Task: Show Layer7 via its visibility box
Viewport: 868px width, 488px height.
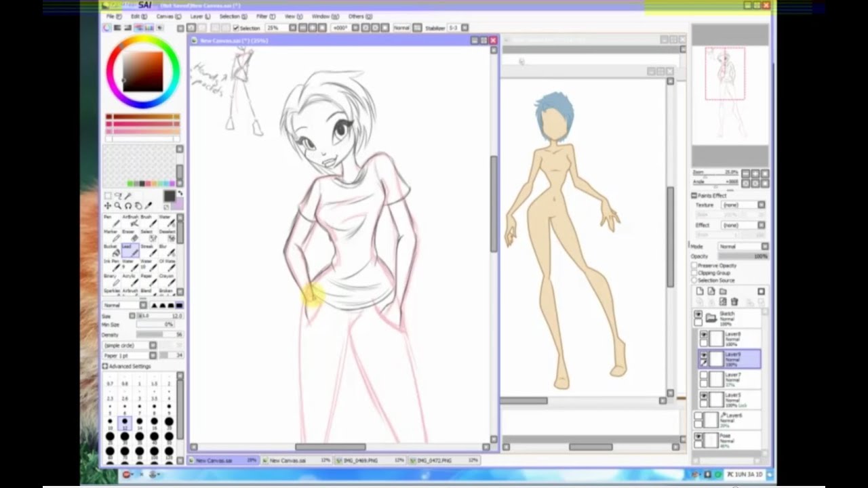Action: pyautogui.click(x=704, y=375)
